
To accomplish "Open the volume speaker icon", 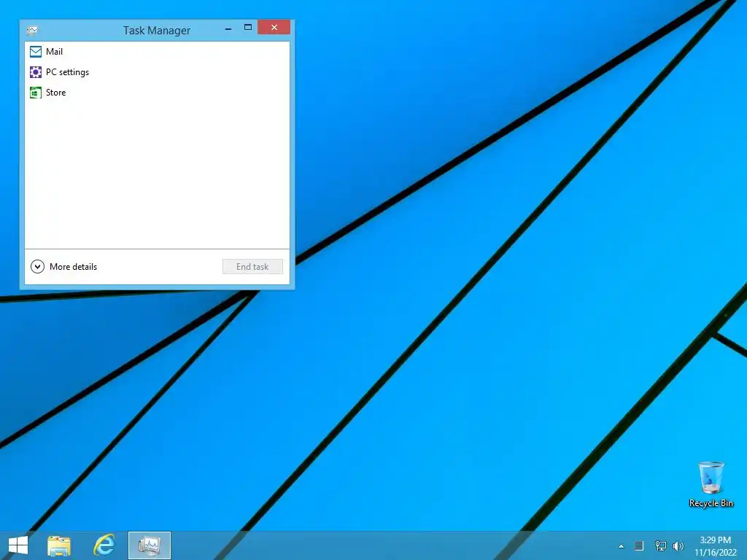I will (678, 545).
